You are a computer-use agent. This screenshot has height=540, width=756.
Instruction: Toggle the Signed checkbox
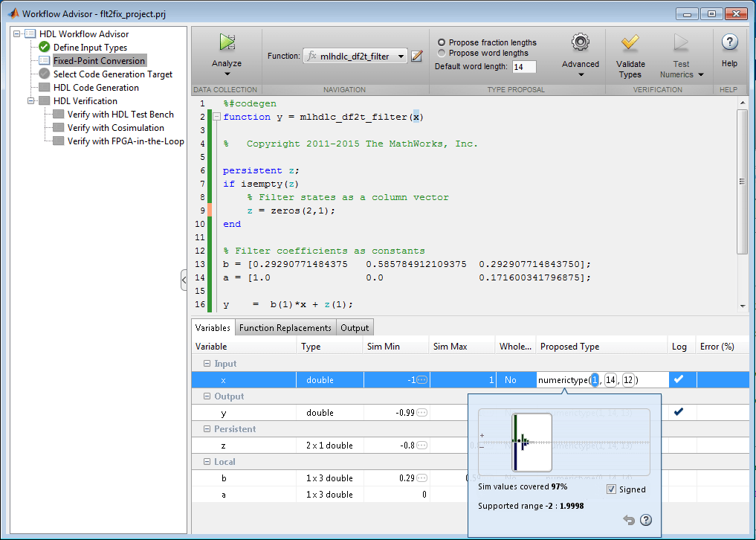point(612,489)
